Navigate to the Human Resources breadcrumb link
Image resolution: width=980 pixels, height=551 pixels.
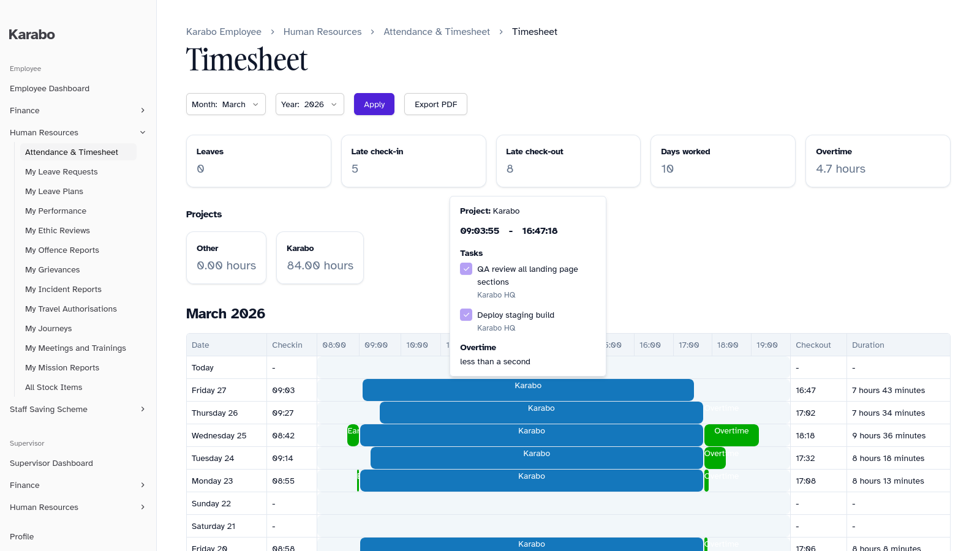pos(322,32)
